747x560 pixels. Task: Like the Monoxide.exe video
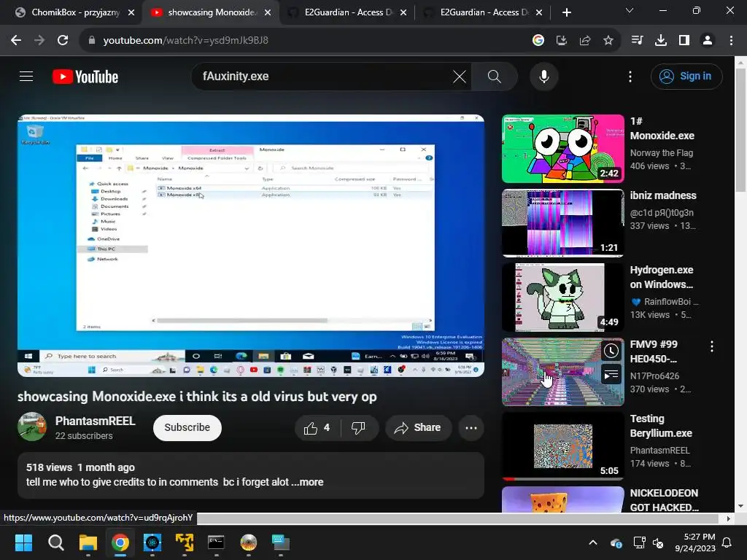coord(317,427)
